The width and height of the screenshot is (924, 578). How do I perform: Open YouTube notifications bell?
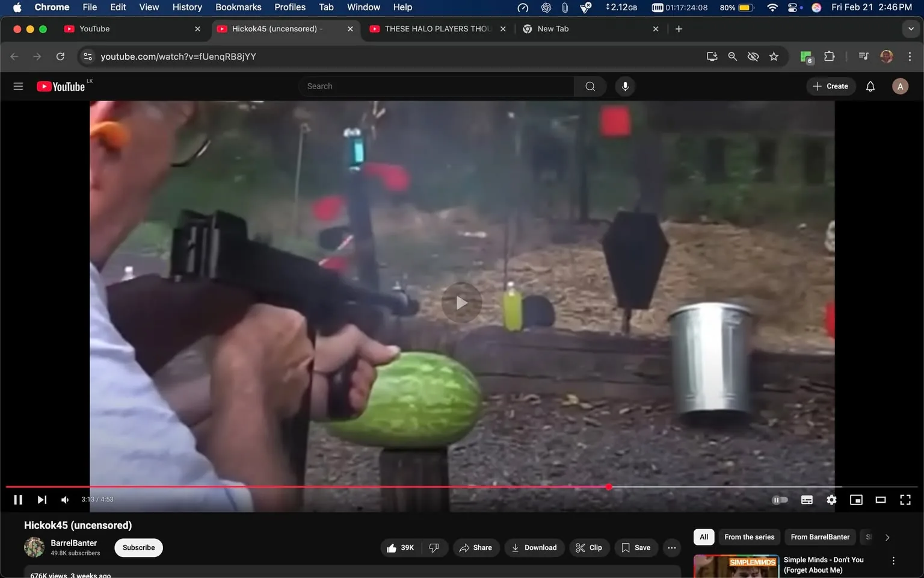pyautogui.click(x=870, y=86)
